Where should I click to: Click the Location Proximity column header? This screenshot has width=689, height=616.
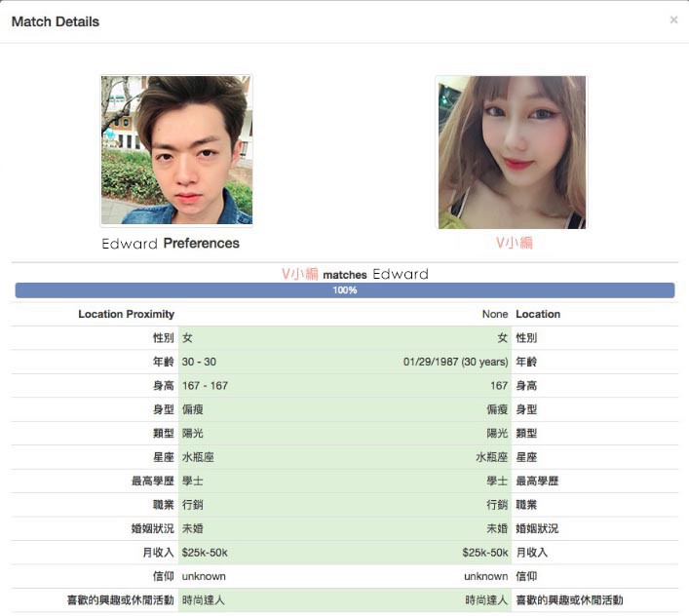126,314
